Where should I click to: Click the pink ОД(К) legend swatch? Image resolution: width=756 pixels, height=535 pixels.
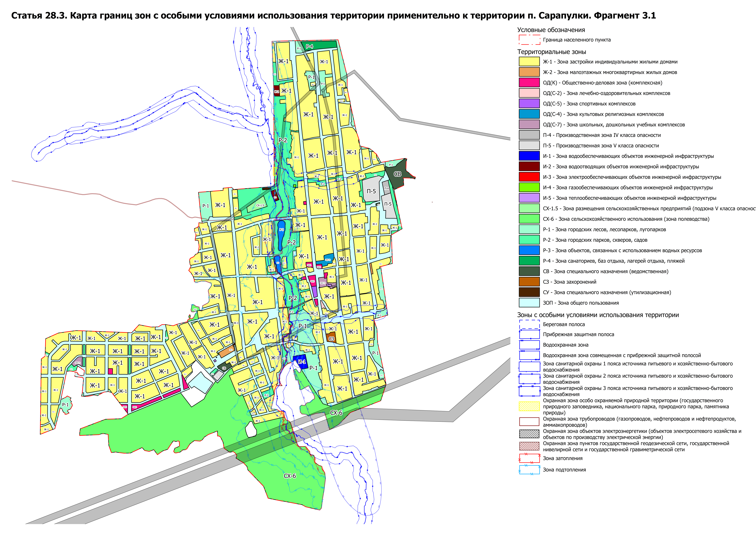tap(529, 83)
